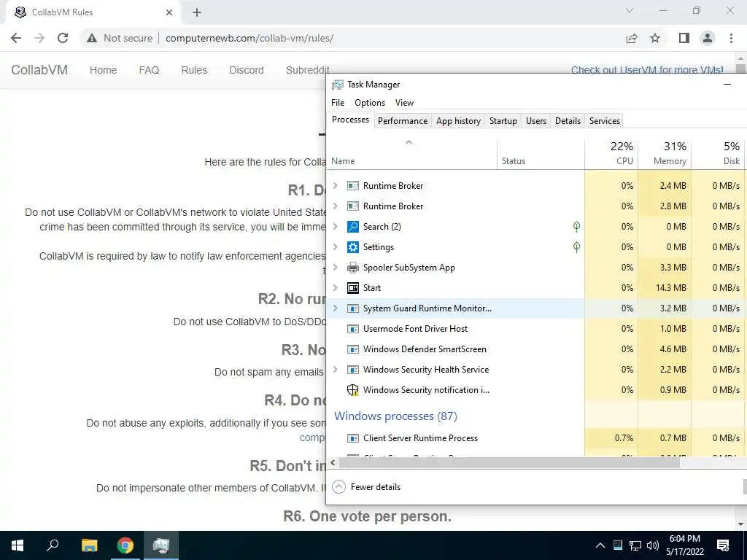Open Chrome tab search chevron
This screenshot has width=747, height=560.
coord(630,10)
